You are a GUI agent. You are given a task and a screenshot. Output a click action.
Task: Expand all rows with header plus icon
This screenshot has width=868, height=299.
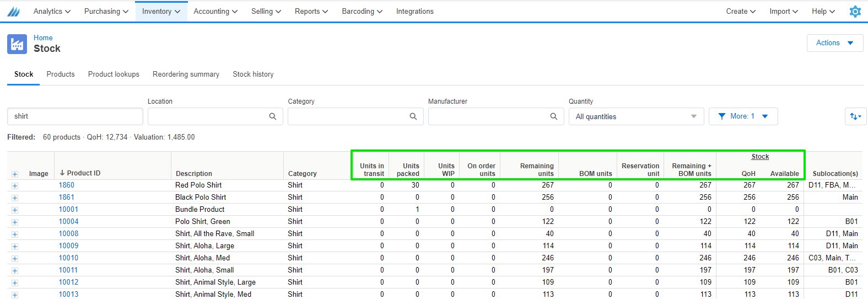(15, 174)
